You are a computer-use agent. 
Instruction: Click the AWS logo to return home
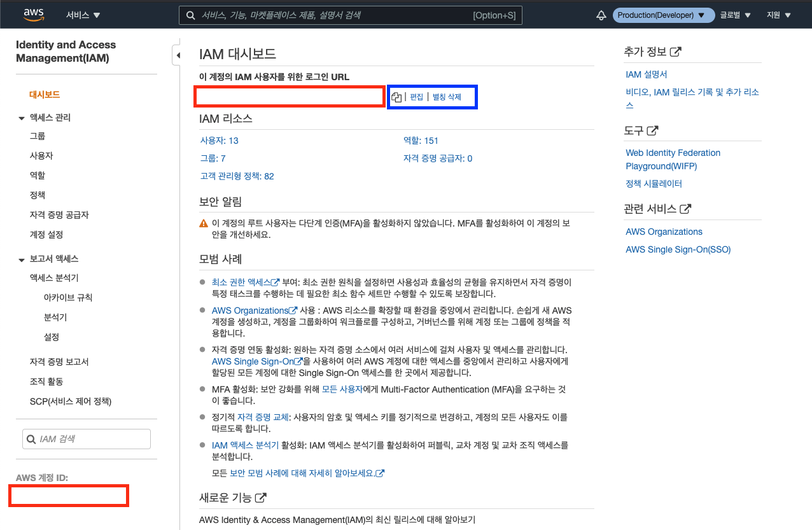coord(33,14)
